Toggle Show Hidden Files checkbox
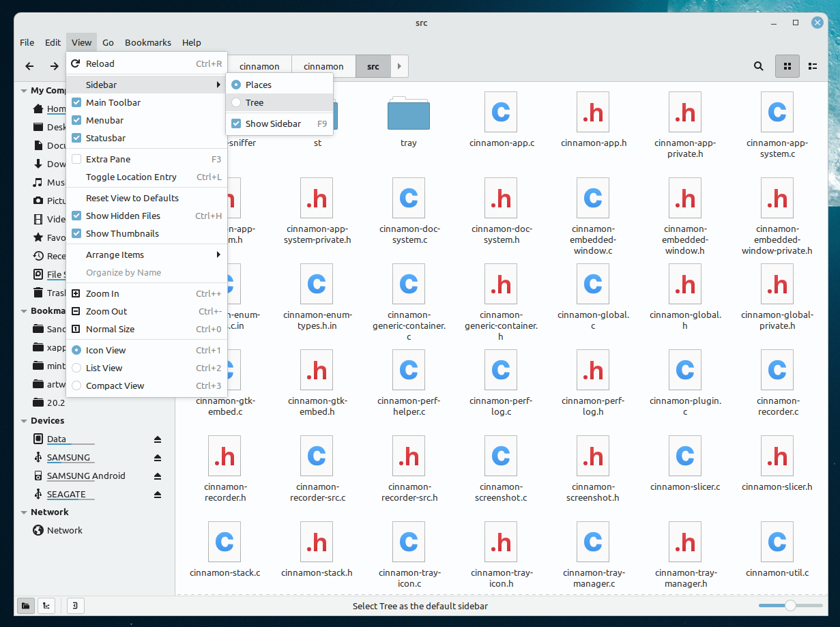This screenshot has height=627, width=840. tap(76, 216)
